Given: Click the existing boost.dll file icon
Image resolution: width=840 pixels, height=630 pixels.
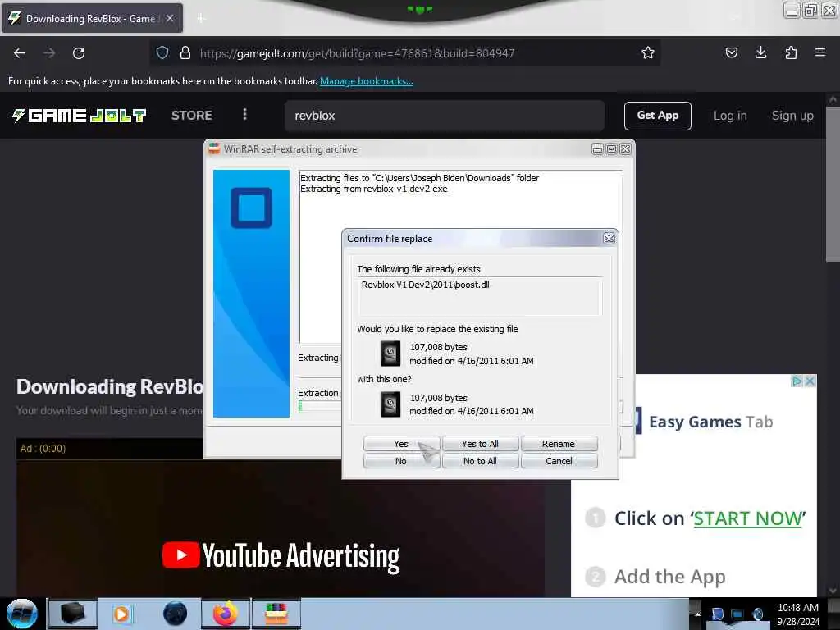Looking at the screenshot, I should point(390,354).
